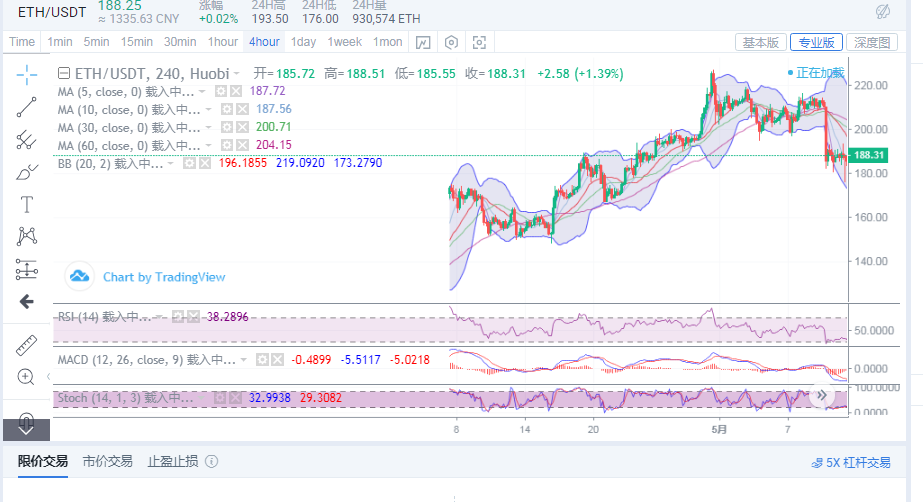
Task: Switch to 深度图 view
Action: pos(871,42)
